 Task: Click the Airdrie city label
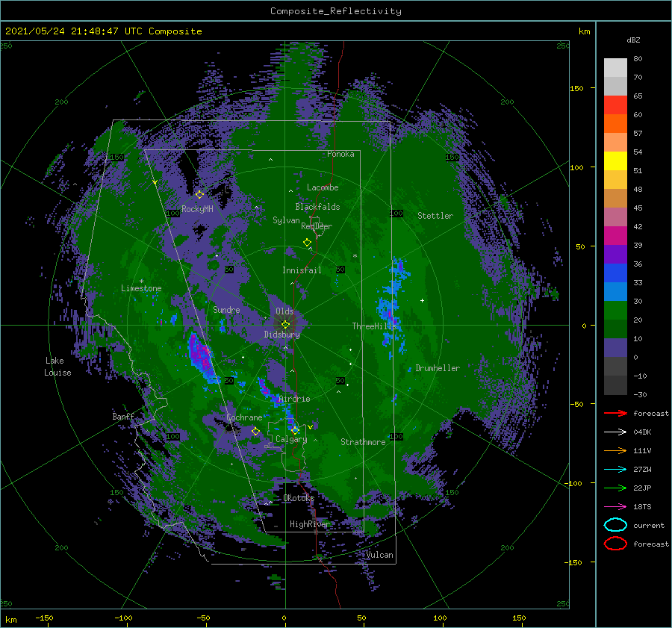pos(294,399)
